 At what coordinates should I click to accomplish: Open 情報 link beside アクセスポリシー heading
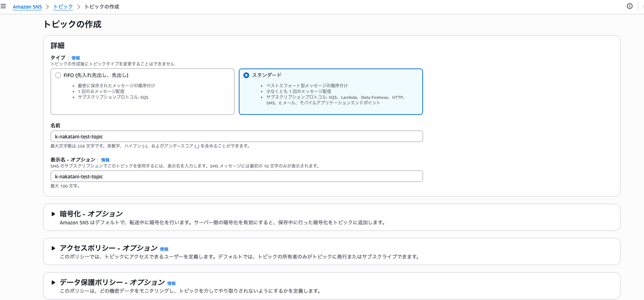tap(164, 249)
